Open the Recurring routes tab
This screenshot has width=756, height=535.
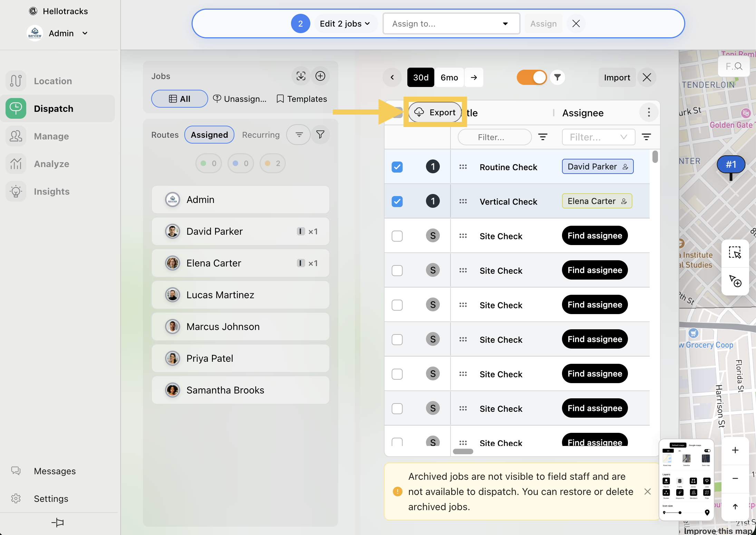click(261, 135)
